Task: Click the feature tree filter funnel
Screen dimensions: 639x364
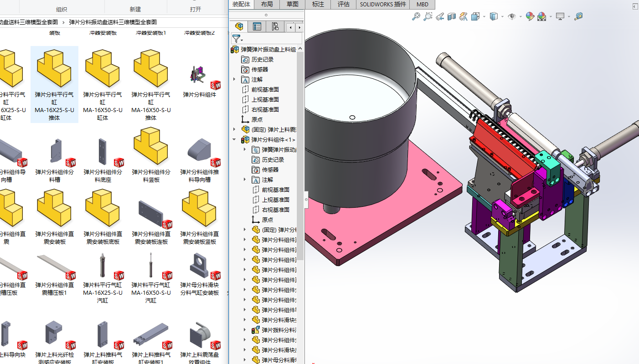Action: pos(236,39)
